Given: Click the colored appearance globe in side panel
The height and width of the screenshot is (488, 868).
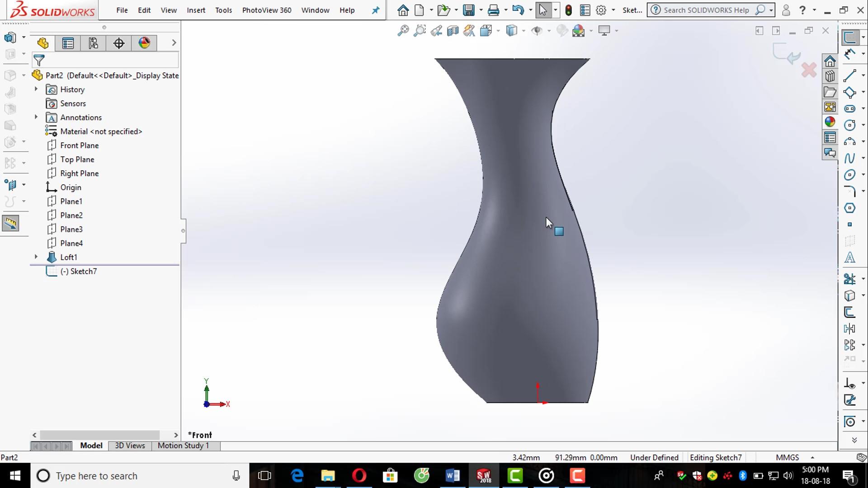Looking at the screenshot, I should (x=144, y=43).
